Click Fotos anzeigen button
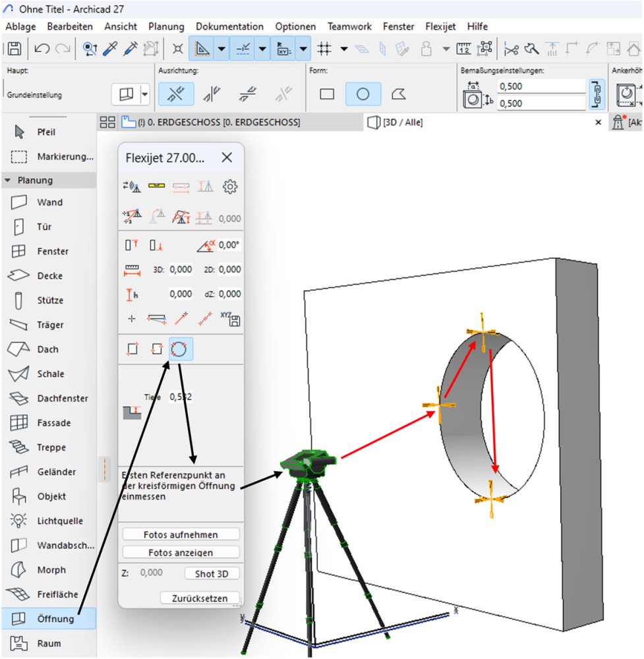 pyautogui.click(x=181, y=552)
